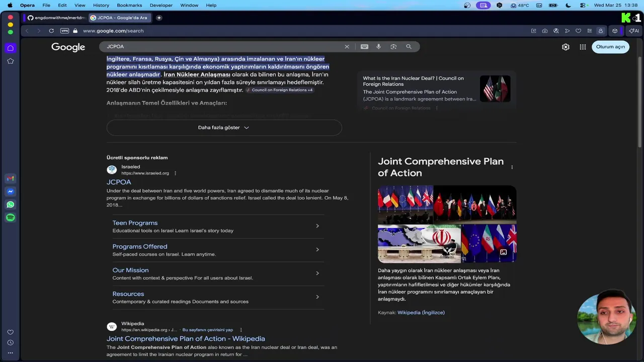Open Opera Bookmarks star sidebar icon
Screen dimensions: 644x362
[x=10, y=61]
